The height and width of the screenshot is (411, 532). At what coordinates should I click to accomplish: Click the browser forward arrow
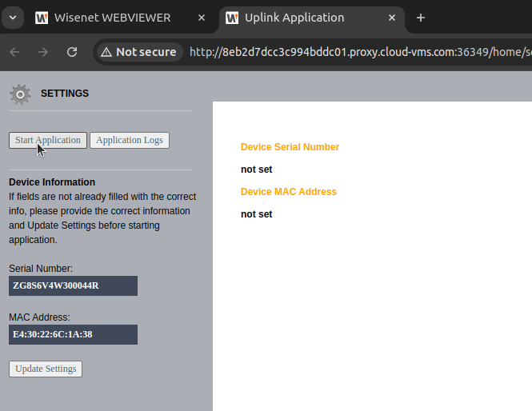click(x=43, y=52)
